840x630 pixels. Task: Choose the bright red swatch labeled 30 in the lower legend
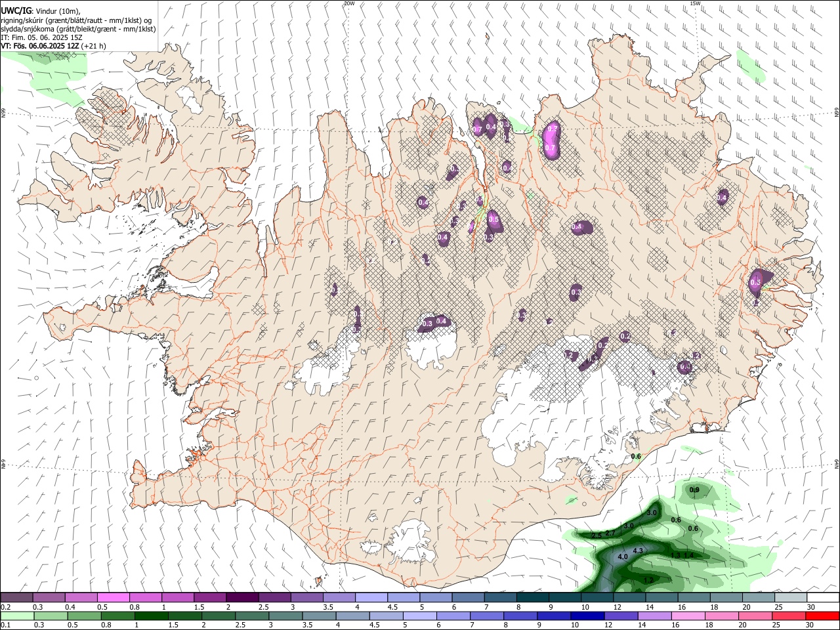pos(822,616)
